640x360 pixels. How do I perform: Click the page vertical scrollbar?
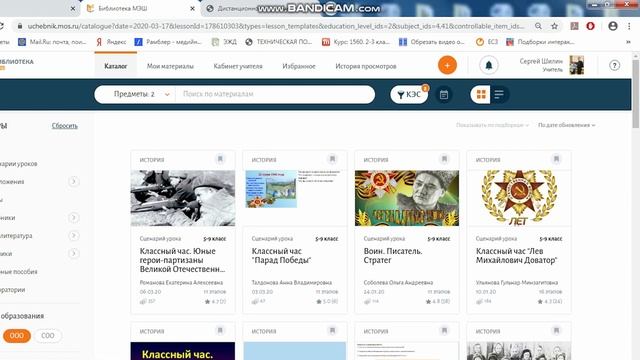point(636,94)
